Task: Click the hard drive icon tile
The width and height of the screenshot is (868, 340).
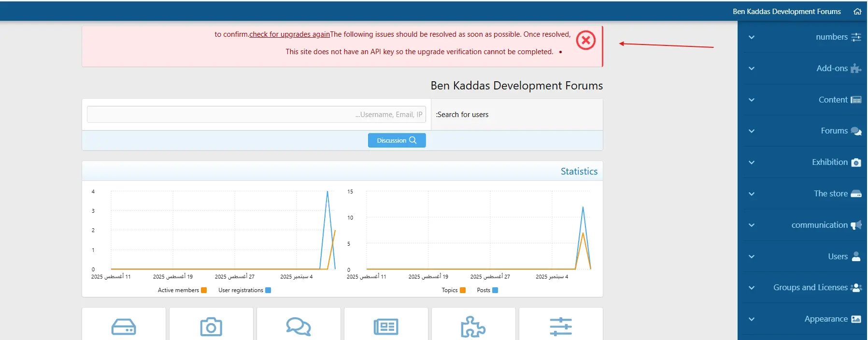Action: tap(124, 327)
